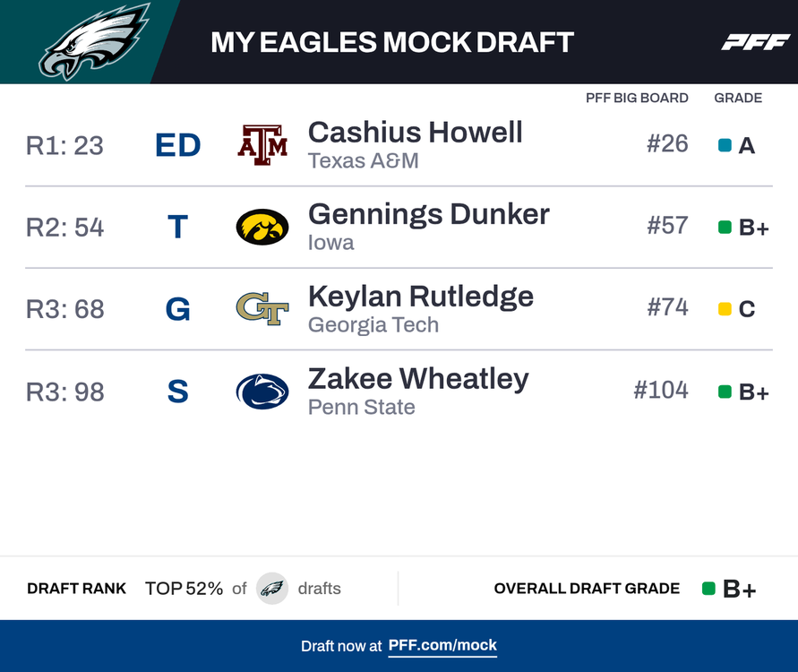Select player name Cashius Howell

coord(415,133)
